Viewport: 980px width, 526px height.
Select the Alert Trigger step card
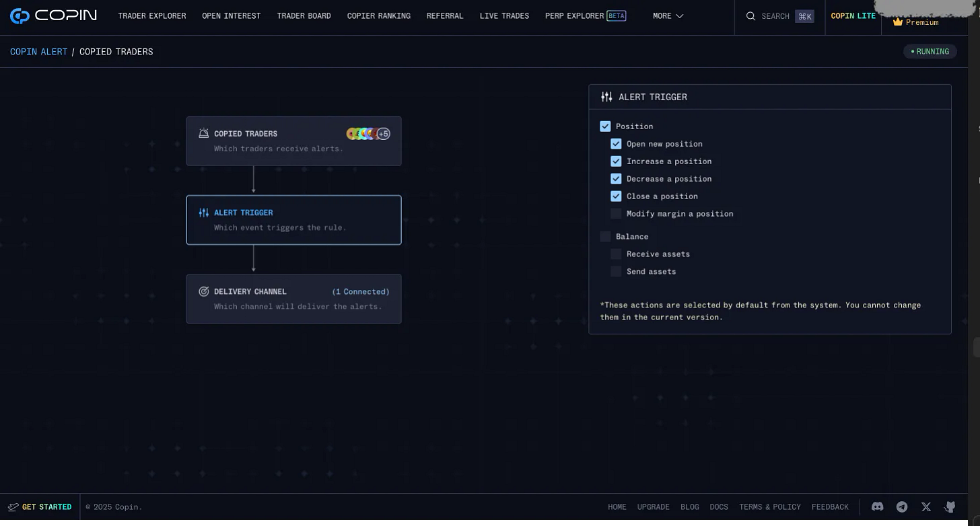[x=294, y=220]
